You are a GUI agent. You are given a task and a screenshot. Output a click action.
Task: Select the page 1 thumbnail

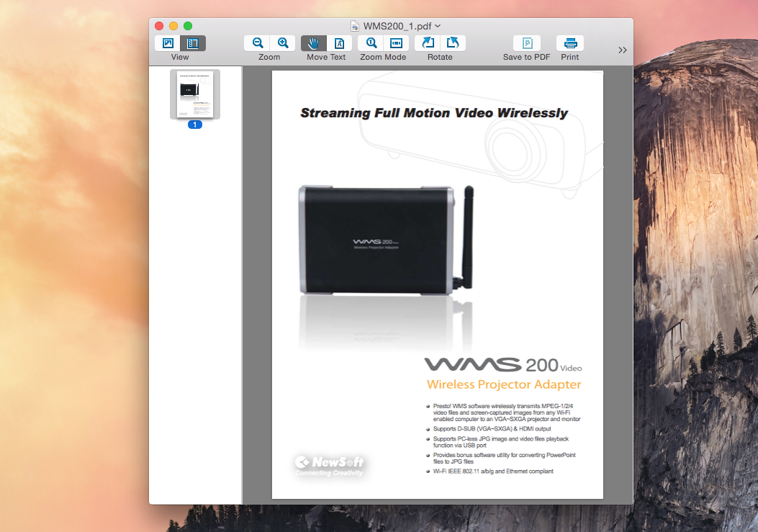[x=195, y=94]
